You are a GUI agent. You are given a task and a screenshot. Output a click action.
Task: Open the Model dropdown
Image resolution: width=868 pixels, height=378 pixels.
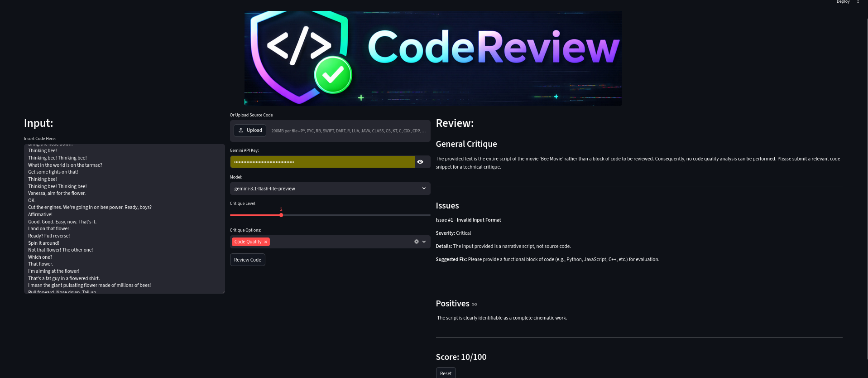pyautogui.click(x=330, y=189)
